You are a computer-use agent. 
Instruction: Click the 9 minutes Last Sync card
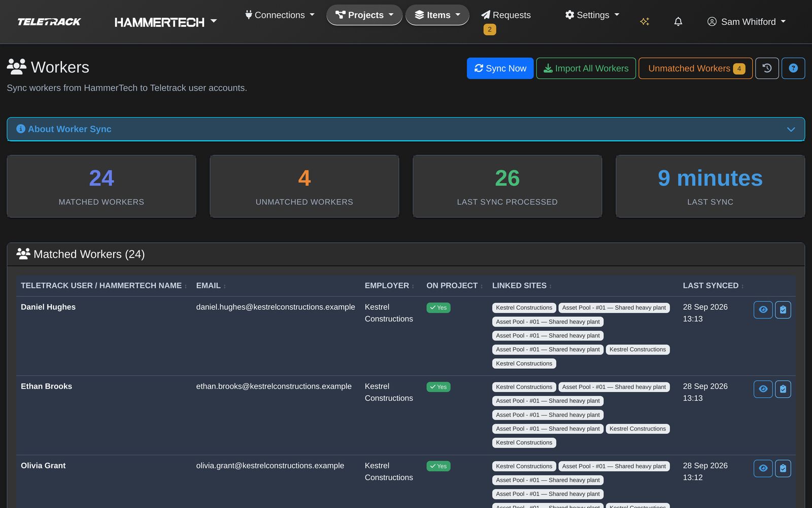pyautogui.click(x=710, y=186)
